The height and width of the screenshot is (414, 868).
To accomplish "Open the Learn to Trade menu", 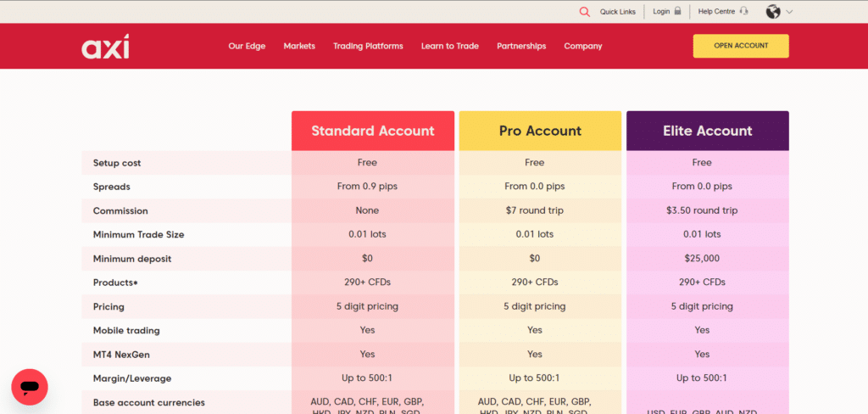I will click(450, 46).
